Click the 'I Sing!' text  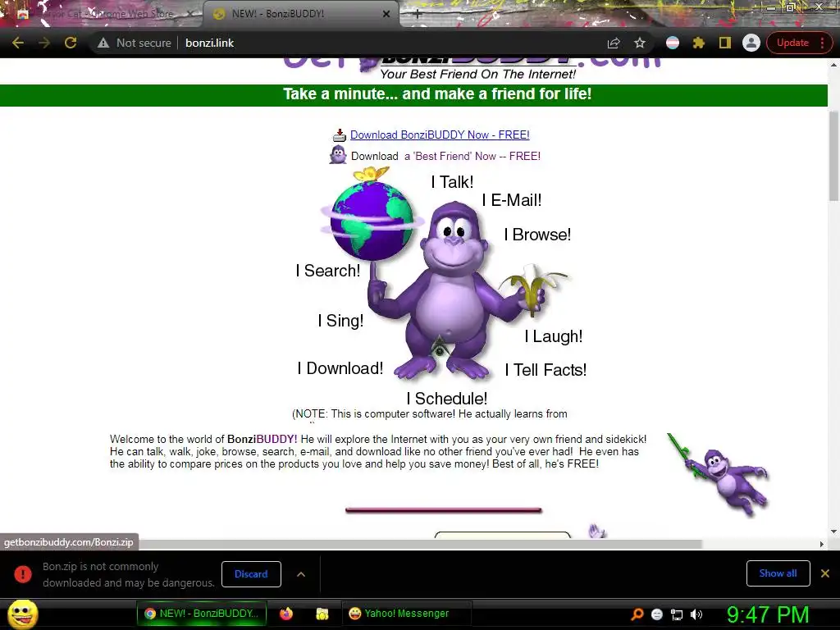click(340, 321)
